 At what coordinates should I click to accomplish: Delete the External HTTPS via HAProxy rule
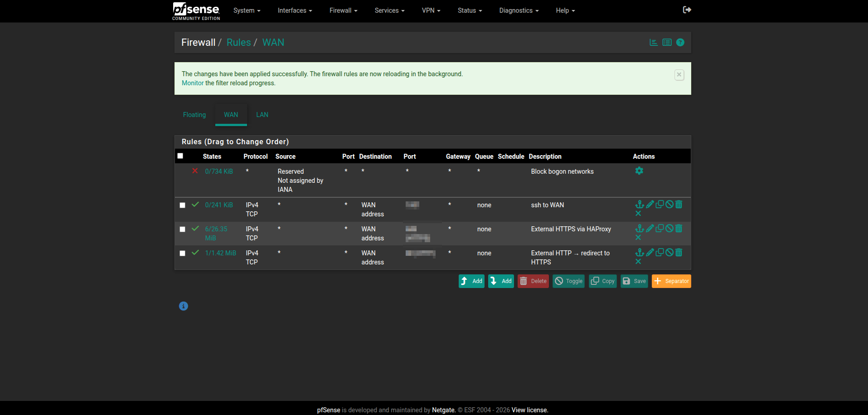pyautogui.click(x=679, y=229)
